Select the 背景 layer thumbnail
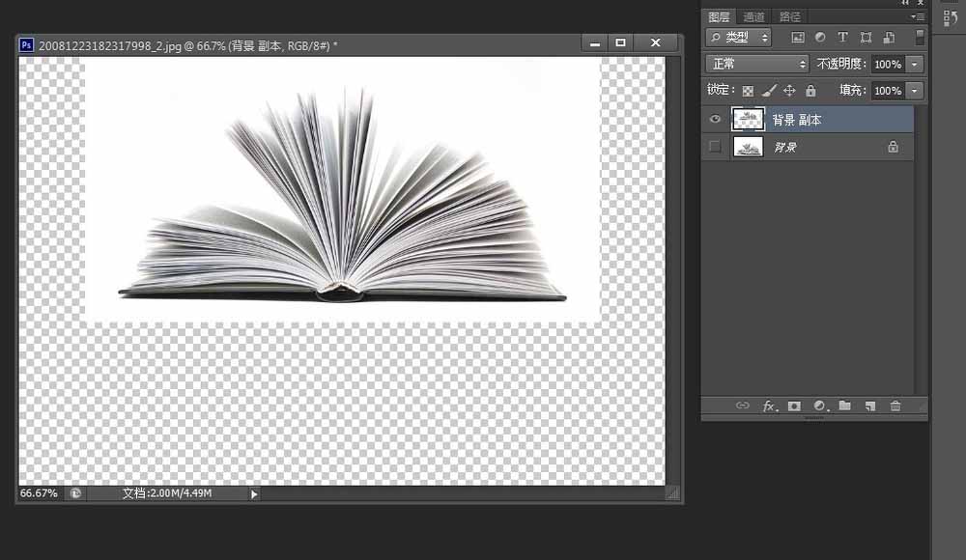Viewport: 966px width, 560px height. [x=748, y=146]
